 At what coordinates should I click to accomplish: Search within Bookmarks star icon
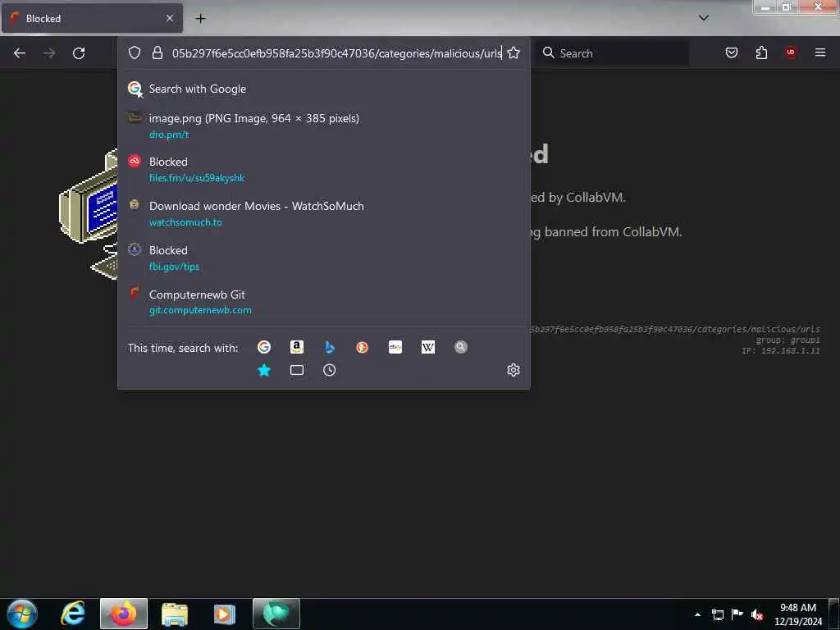[x=264, y=370]
